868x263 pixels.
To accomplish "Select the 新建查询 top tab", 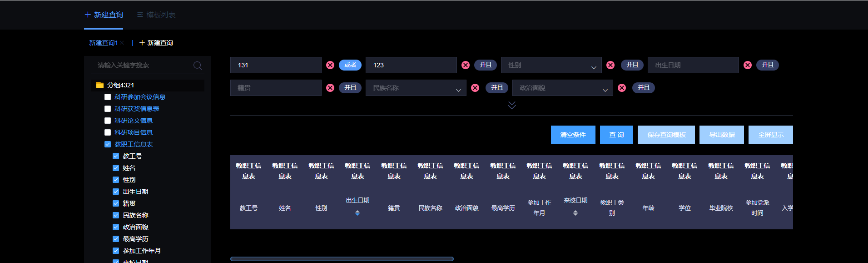I will click(x=104, y=15).
